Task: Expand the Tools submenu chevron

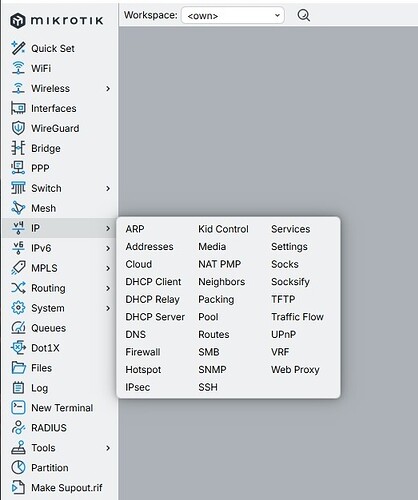Action: click(x=108, y=448)
